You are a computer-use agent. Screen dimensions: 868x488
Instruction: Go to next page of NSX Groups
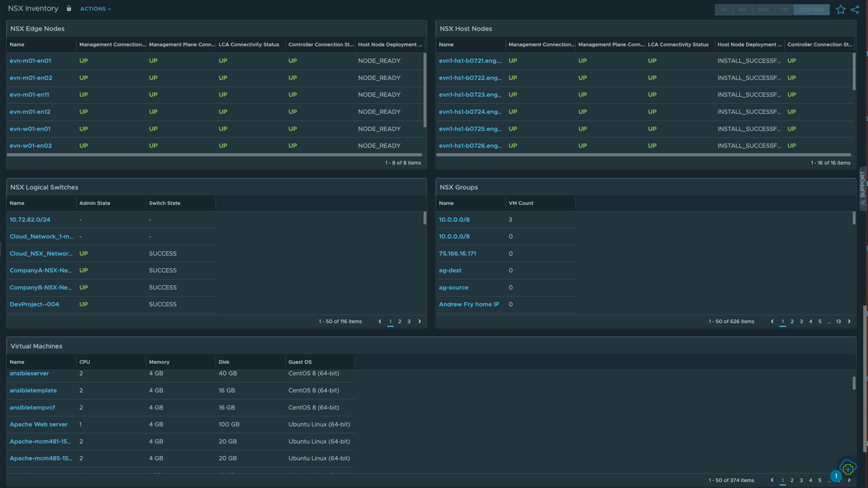tap(849, 322)
